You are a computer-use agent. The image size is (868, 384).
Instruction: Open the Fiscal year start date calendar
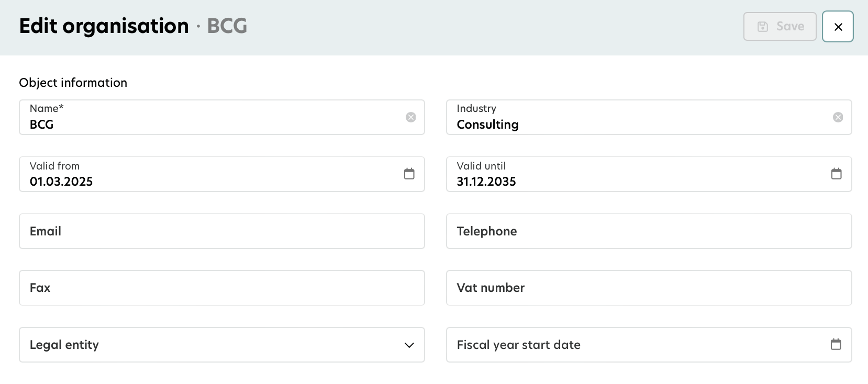(836, 344)
